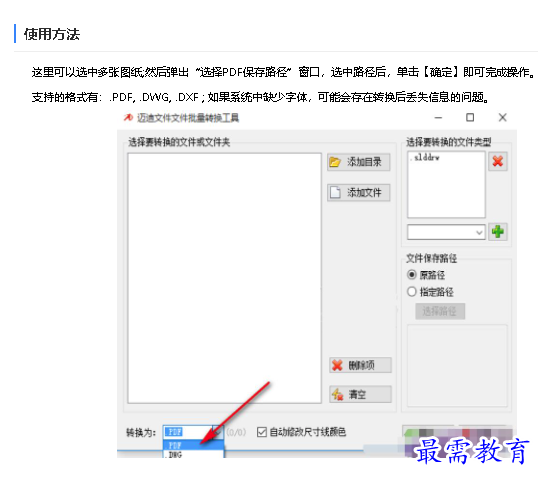Image resolution: width=538 pixels, height=483 pixels.
Task: Click the 使用方法 heading
Action: point(52,34)
